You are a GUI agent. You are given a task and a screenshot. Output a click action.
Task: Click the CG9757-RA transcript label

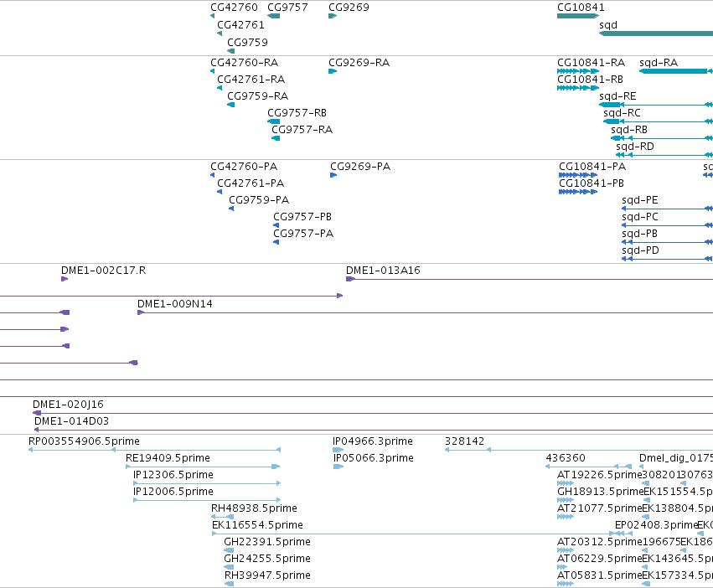[302, 130]
